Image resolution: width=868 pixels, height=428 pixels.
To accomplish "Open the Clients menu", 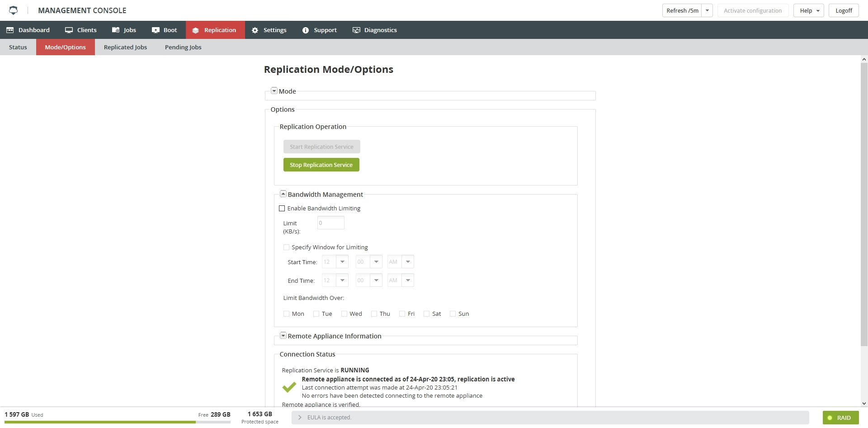I will point(81,30).
